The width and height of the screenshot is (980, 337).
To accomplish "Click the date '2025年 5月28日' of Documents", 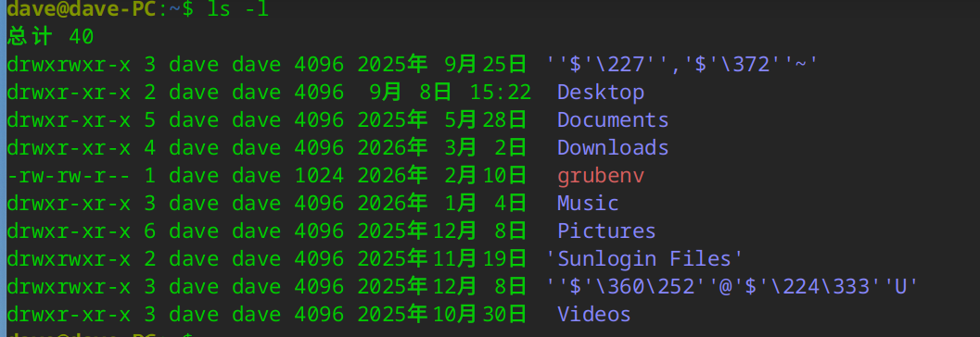I will click(x=442, y=119).
